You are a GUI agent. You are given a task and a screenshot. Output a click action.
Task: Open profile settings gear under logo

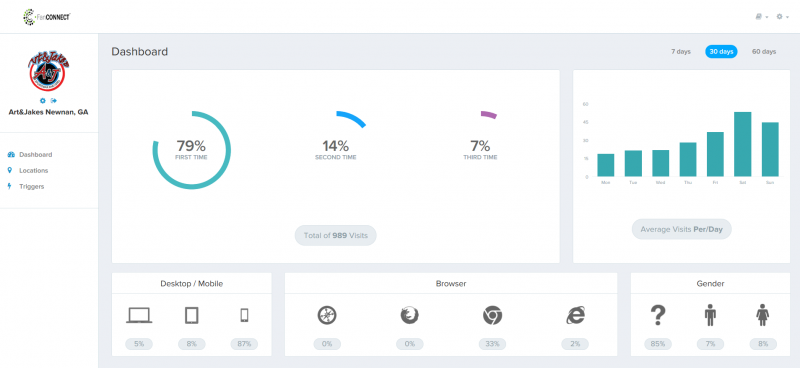(x=43, y=101)
